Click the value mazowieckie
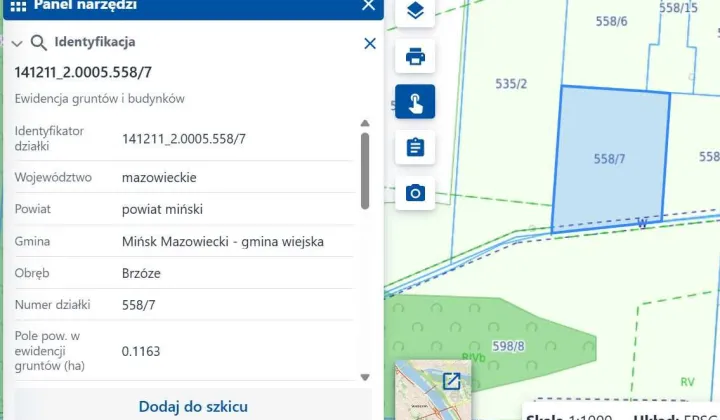The width and height of the screenshot is (720, 420). tap(159, 178)
